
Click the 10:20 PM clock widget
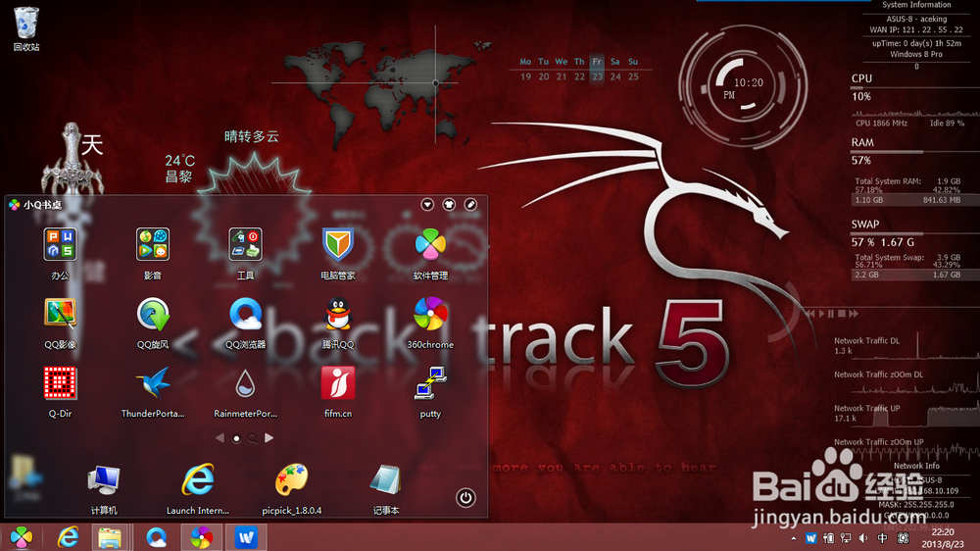pyautogui.click(x=743, y=86)
